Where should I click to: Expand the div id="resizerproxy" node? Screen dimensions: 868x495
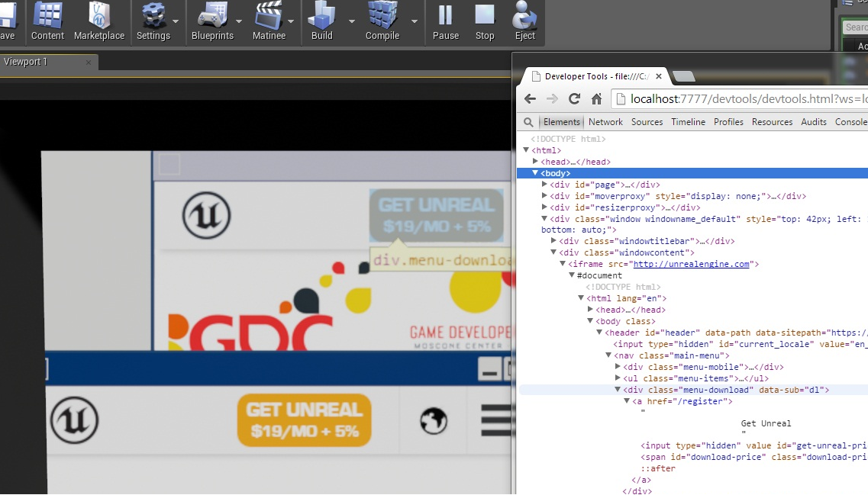[x=544, y=207]
